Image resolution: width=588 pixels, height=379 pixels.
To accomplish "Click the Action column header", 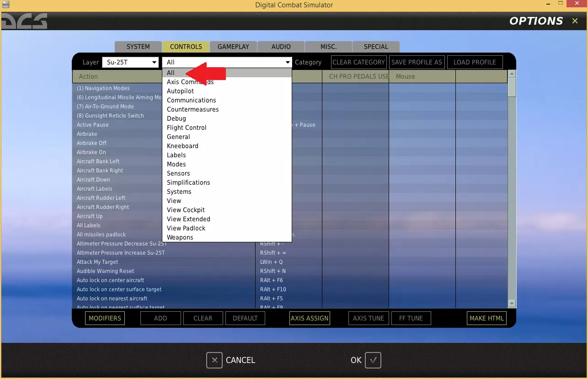I will tap(117, 76).
